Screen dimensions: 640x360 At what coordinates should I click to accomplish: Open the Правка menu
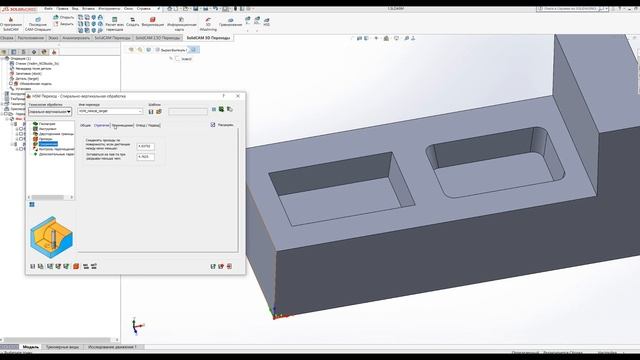[x=62, y=9]
